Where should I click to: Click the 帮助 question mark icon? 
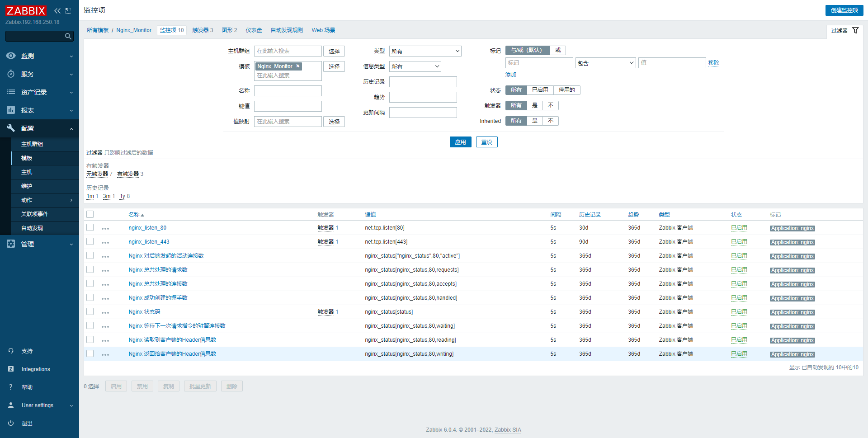(11, 387)
